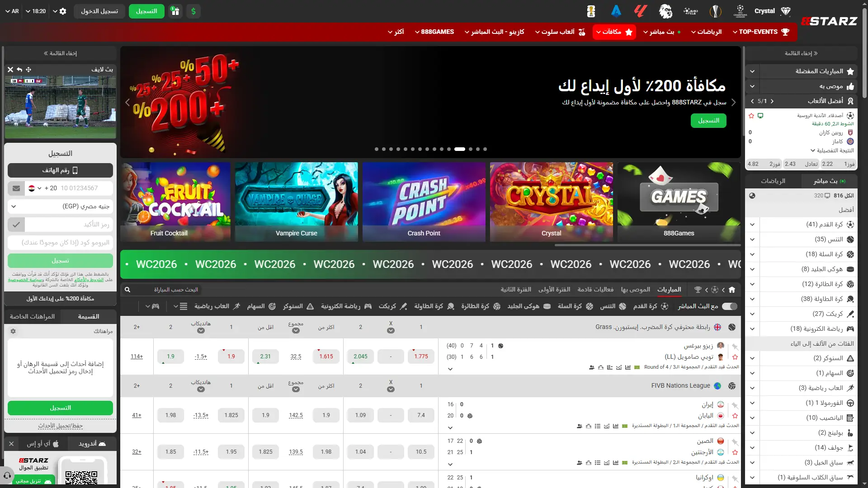Click odds 1.775 for Zizou Bergs
This screenshot has height=488, width=868.
(x=421, y=357)
